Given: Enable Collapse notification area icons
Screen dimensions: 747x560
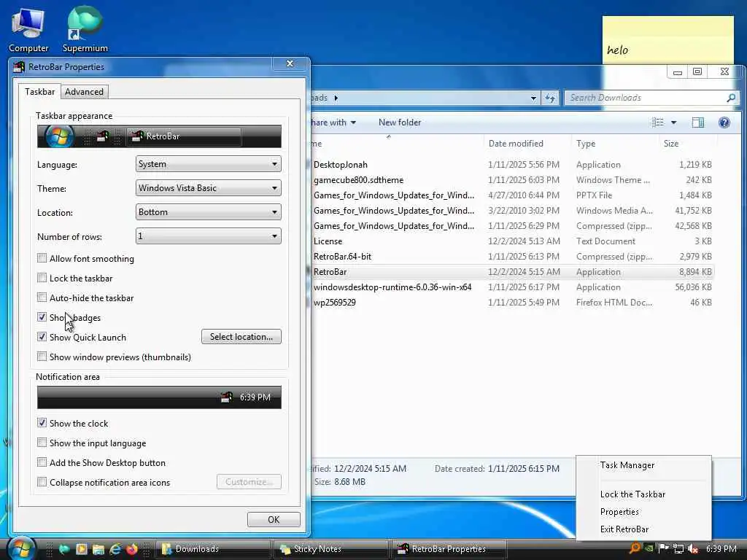Looking at the screenshot, I should [42, 482].
